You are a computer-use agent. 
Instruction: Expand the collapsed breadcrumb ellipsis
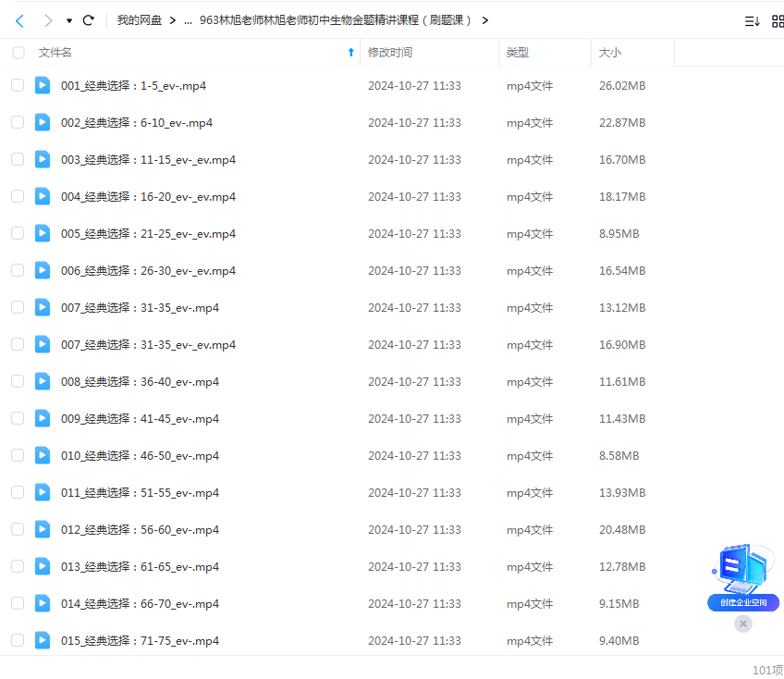coord(190,19)
